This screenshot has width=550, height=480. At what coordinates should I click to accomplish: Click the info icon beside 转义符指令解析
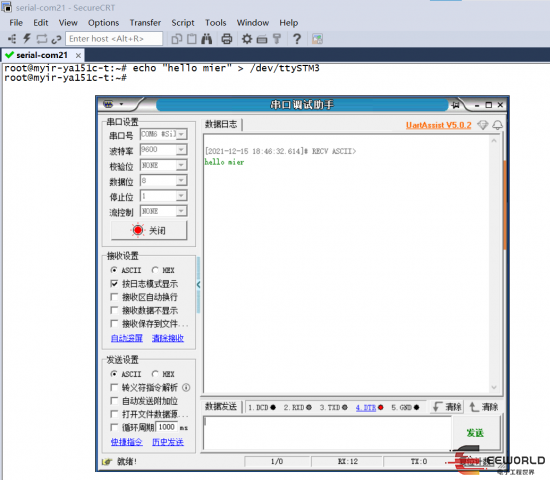pyautogui.click(x=186, y=387)
